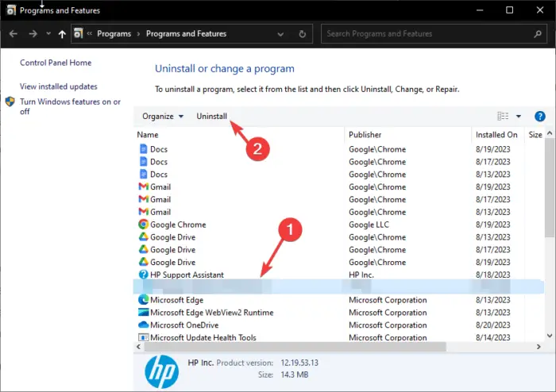
Task: Open the More view options dropdown arrow
Action: tap(519, 116)
